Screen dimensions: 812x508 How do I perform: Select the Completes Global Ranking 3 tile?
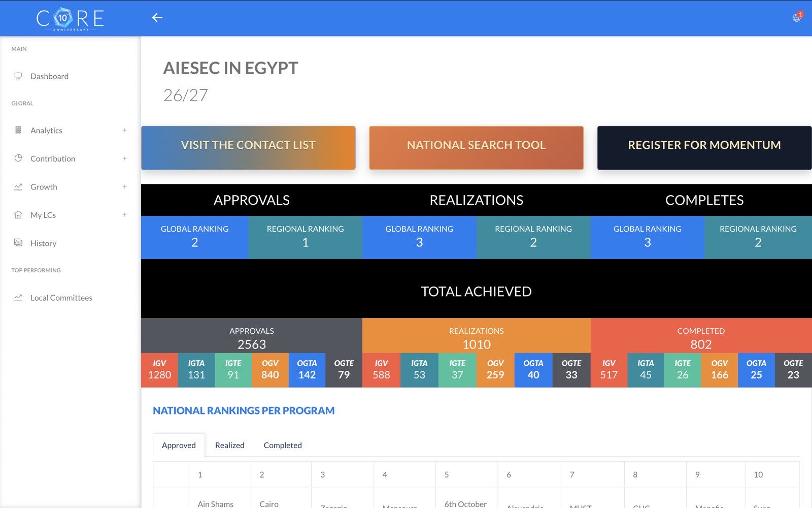point(648,237)
